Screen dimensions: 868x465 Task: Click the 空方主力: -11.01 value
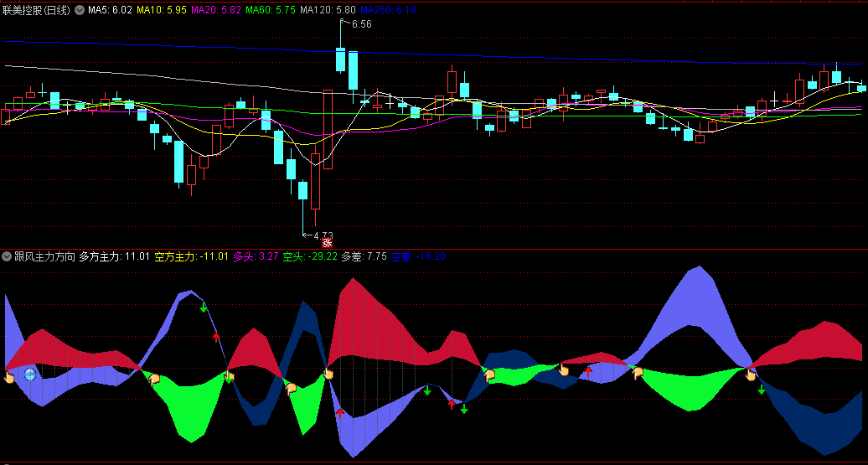[191, 256]
